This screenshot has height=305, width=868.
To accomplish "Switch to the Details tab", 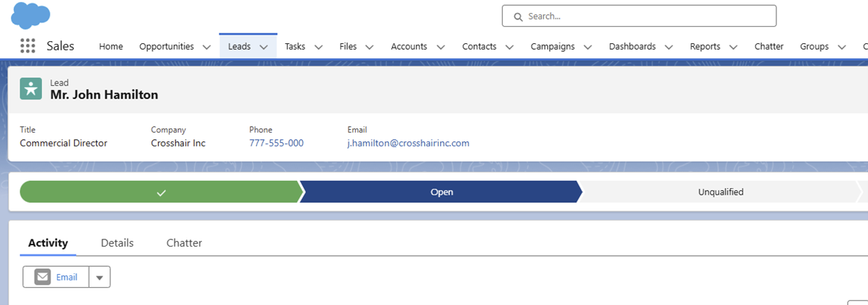I will point(117,243).
